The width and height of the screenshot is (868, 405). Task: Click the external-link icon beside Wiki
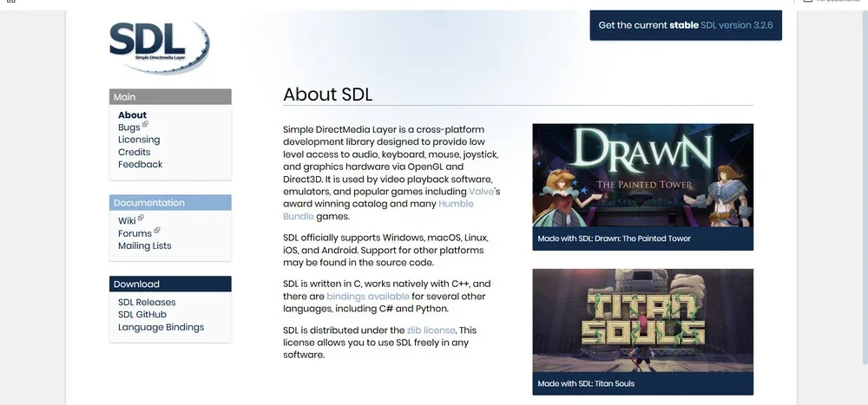click(x=141, y=218)
